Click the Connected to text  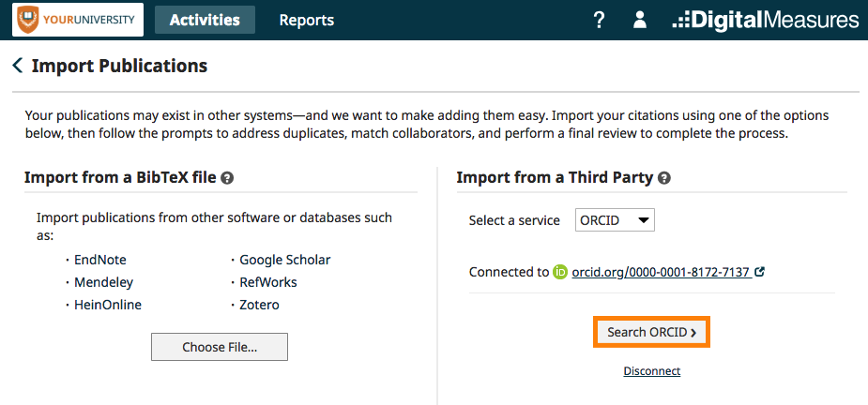(509, 272)
